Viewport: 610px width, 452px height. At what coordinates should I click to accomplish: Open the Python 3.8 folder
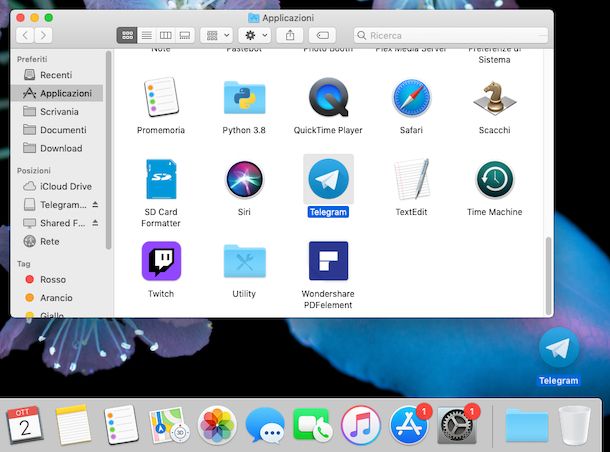click(244, 97)
